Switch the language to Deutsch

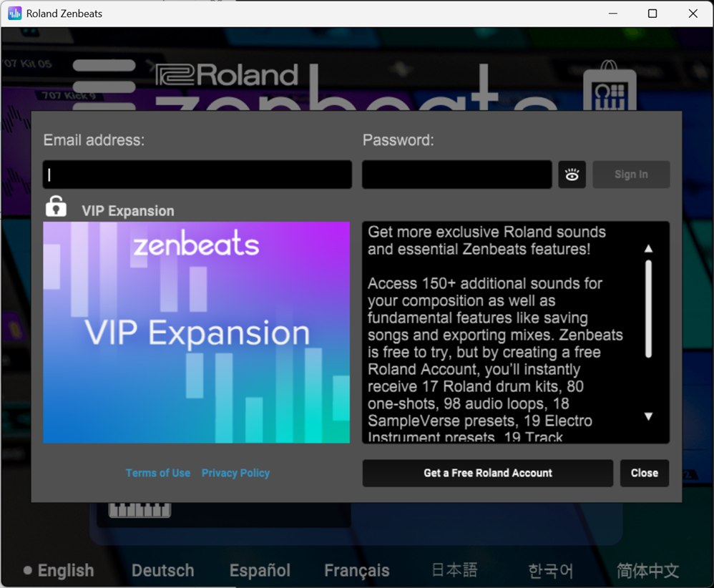[162, 570]
